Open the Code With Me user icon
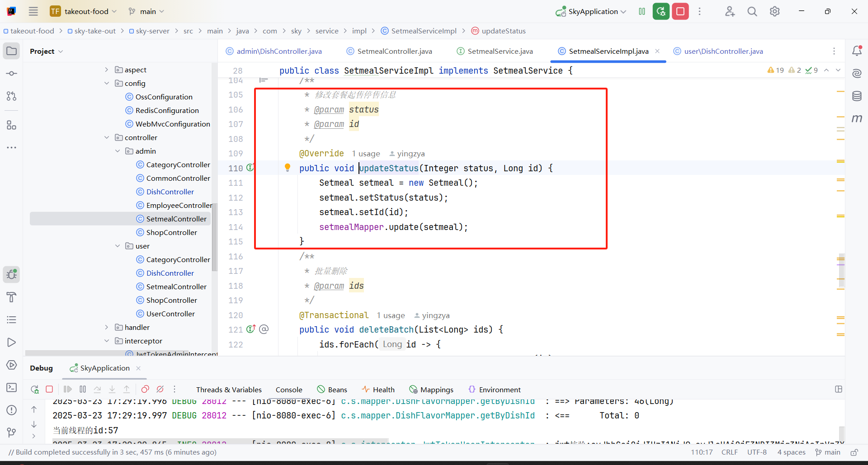 point(730,11)
